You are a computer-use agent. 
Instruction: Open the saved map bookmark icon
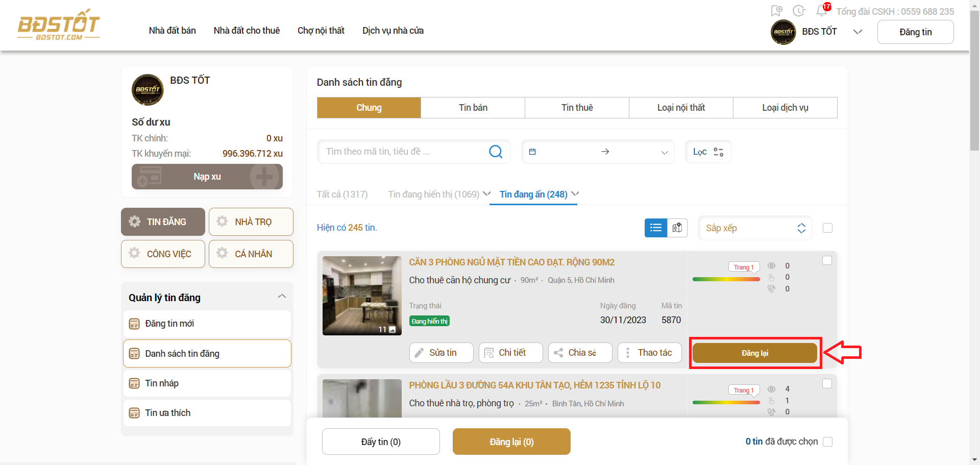[x=776, y=11]
